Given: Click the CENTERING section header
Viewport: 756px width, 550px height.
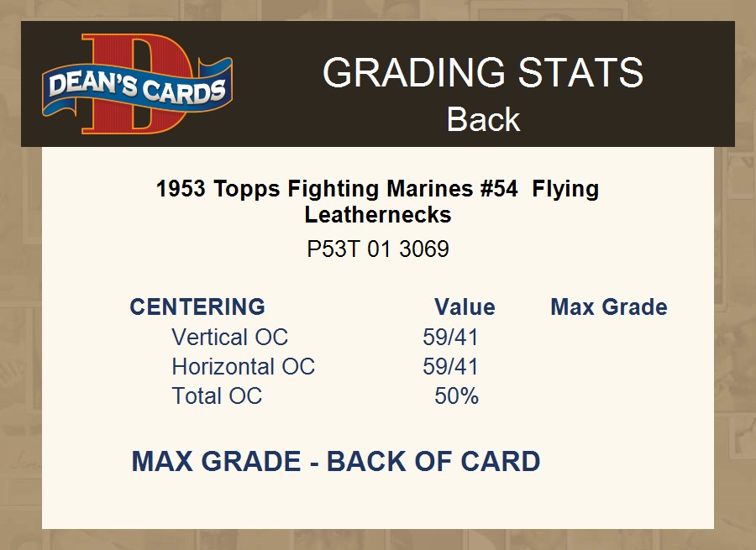Looking at the screenshot, I should point(197,306).
